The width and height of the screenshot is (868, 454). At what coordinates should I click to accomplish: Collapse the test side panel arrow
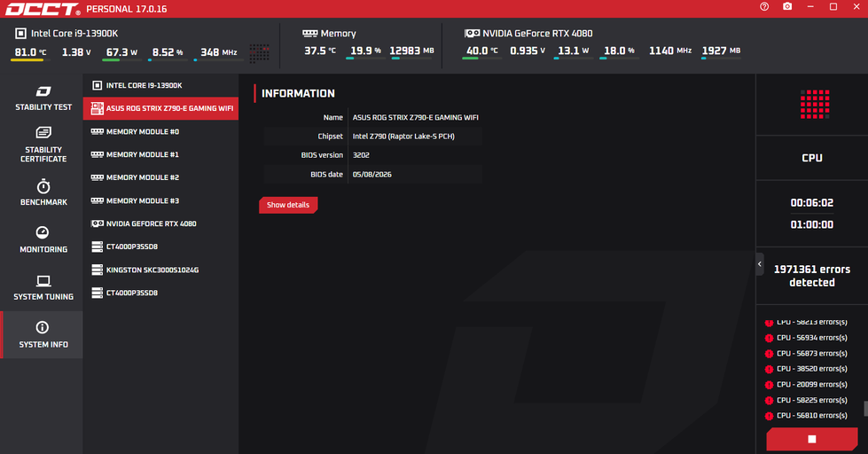click(760, 264)
